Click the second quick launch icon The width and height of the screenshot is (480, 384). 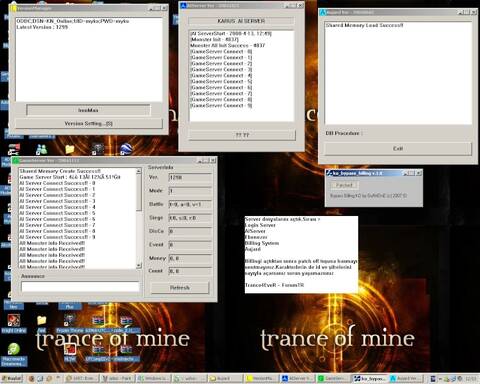(x=40, y=379)
